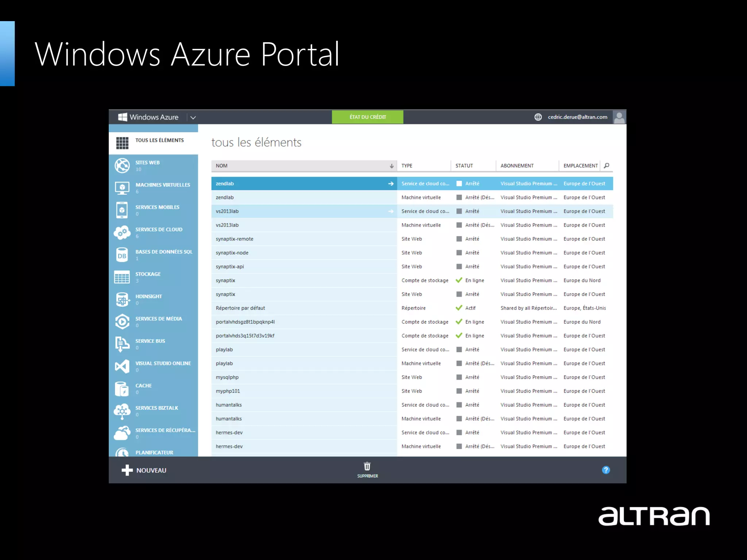The width and height of the screenshot is (747, 560).
Task: Select the synaptix-node row
Action: [x=412, y=253]
